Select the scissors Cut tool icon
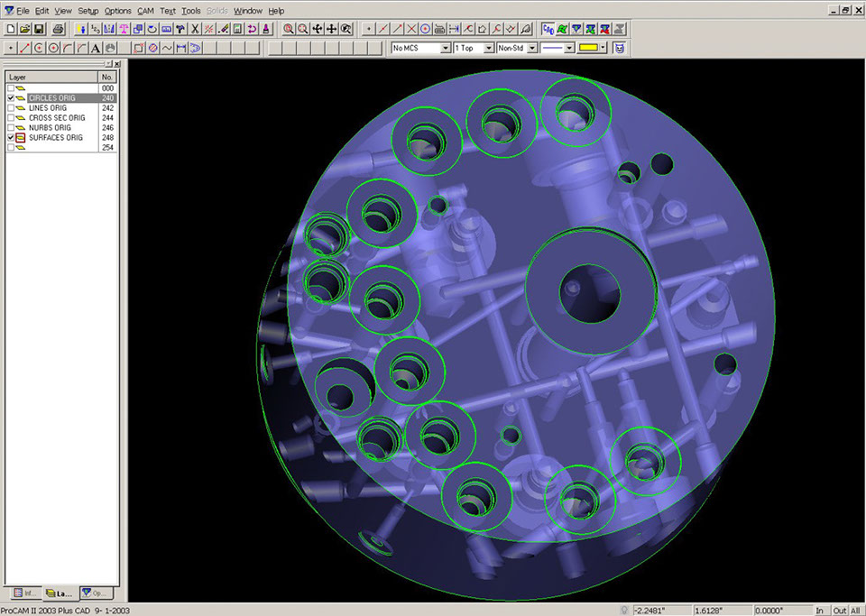 [195, 29]
